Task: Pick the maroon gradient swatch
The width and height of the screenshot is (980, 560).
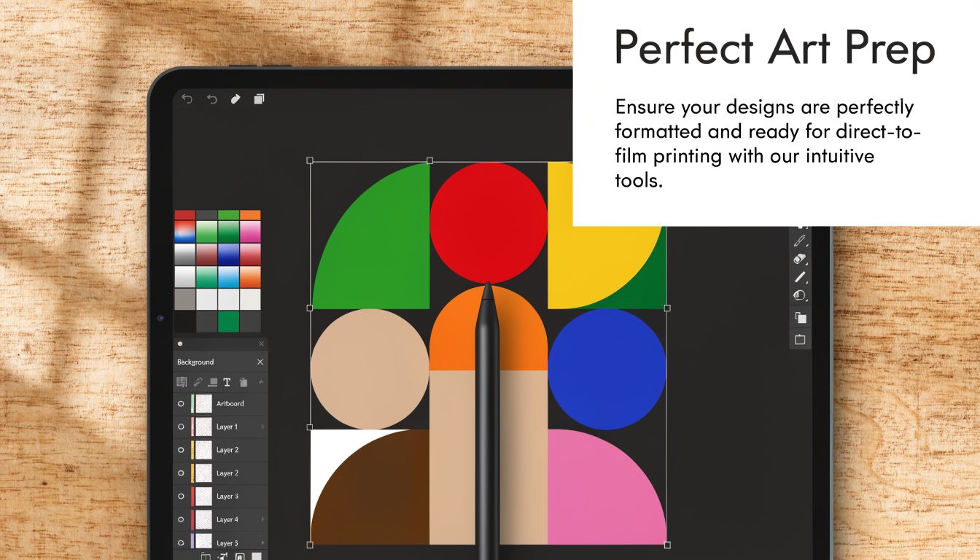Action: [x=207, y=254]
